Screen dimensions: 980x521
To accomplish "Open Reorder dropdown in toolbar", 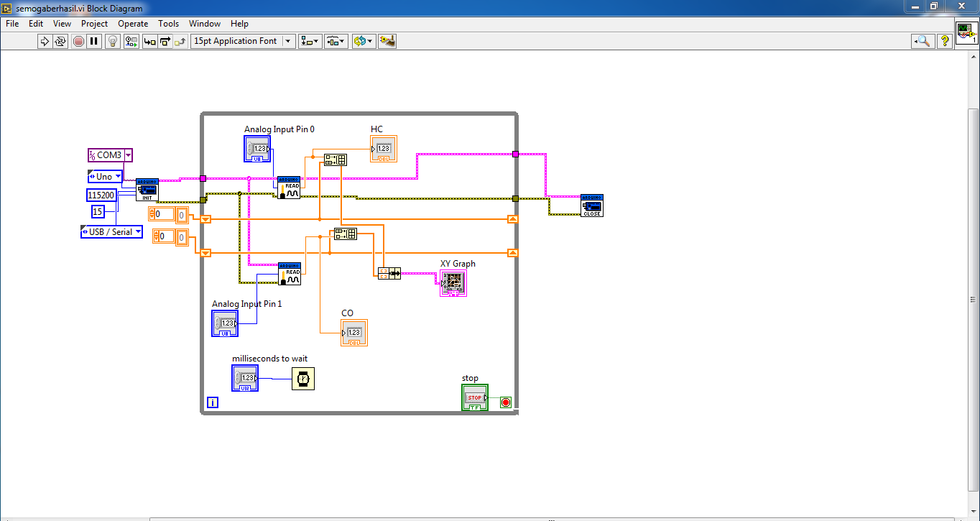I will coord(364,41).
